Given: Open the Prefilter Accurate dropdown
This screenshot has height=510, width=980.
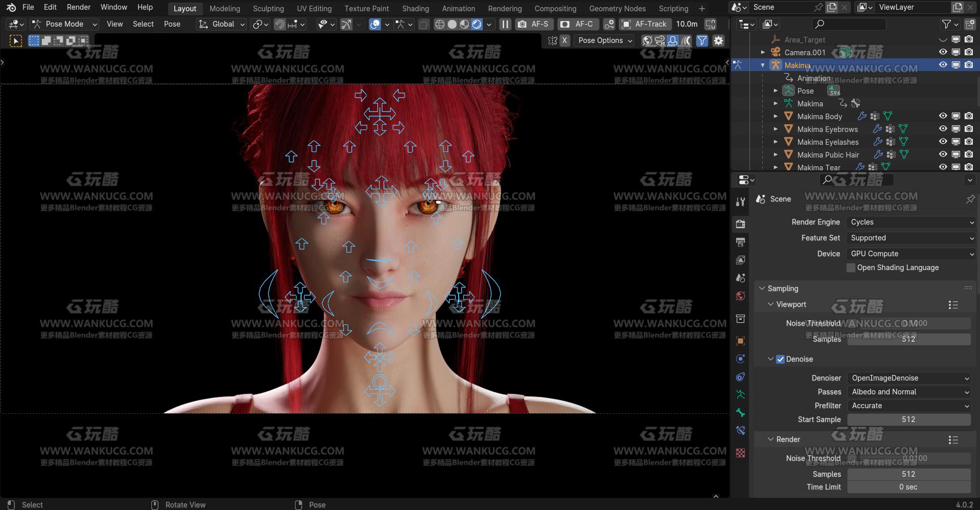Looking at the screenshot, I should [909, 406].
